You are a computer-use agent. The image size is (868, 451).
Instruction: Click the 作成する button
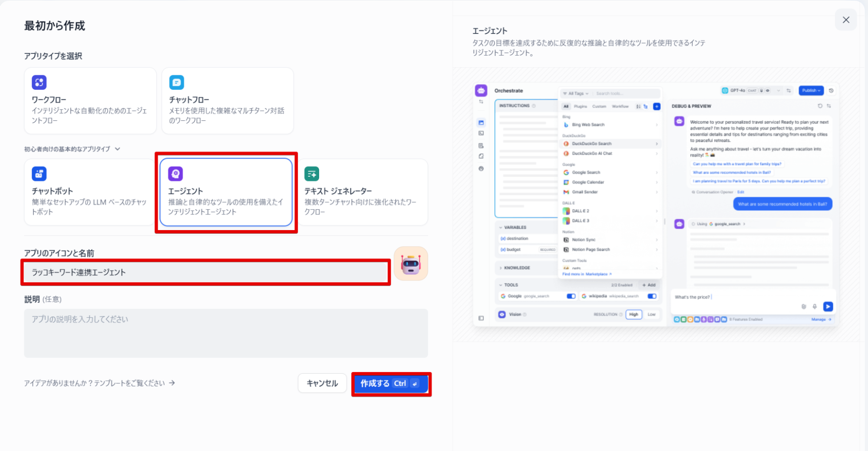click(x=391, y=384)
